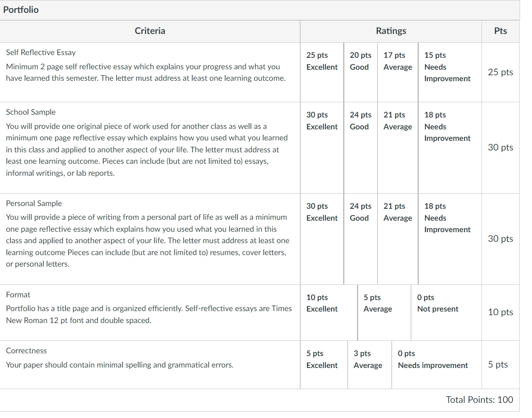Screen dimensions: 532x418
Task: Select 30 pts Excellent for School Sample
Action: 322,148
